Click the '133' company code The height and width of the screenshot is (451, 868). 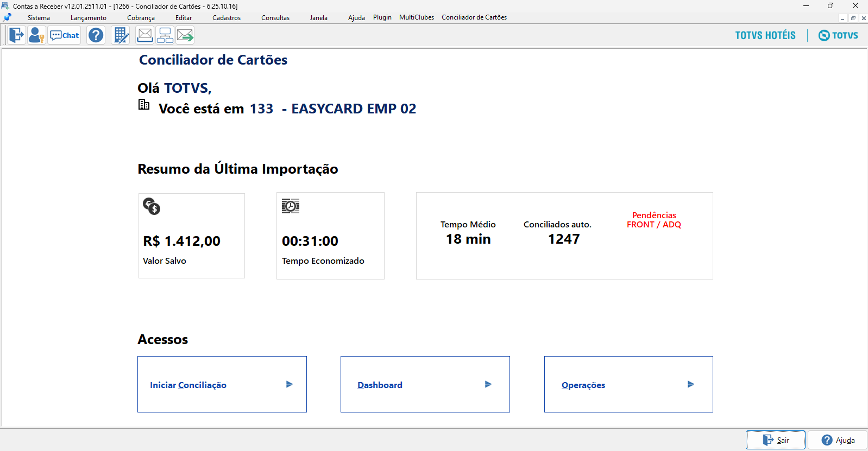coord(262,109)
